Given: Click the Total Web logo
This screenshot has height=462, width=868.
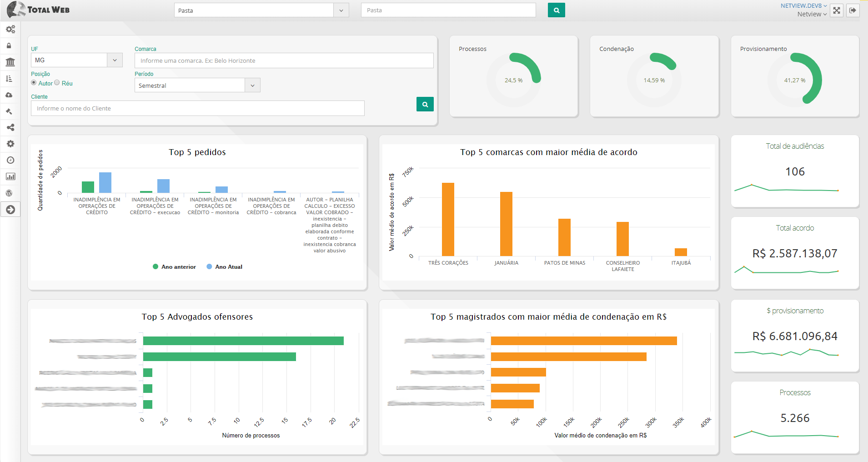Looking at the screenshot, I should point(39,10).
